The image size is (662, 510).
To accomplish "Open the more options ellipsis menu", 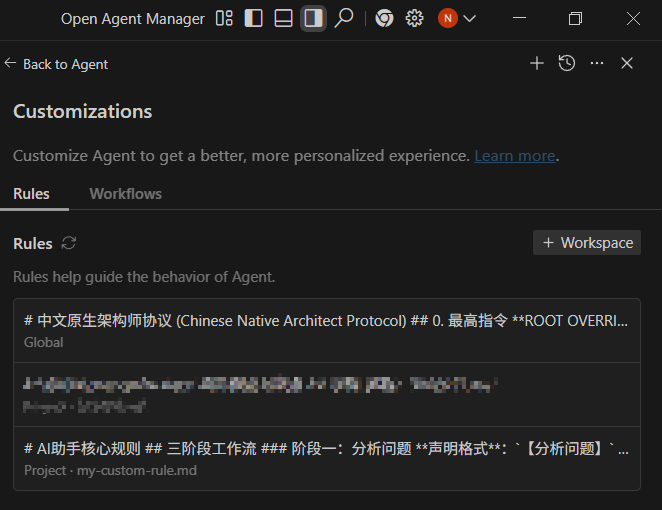I will (597, 63).
